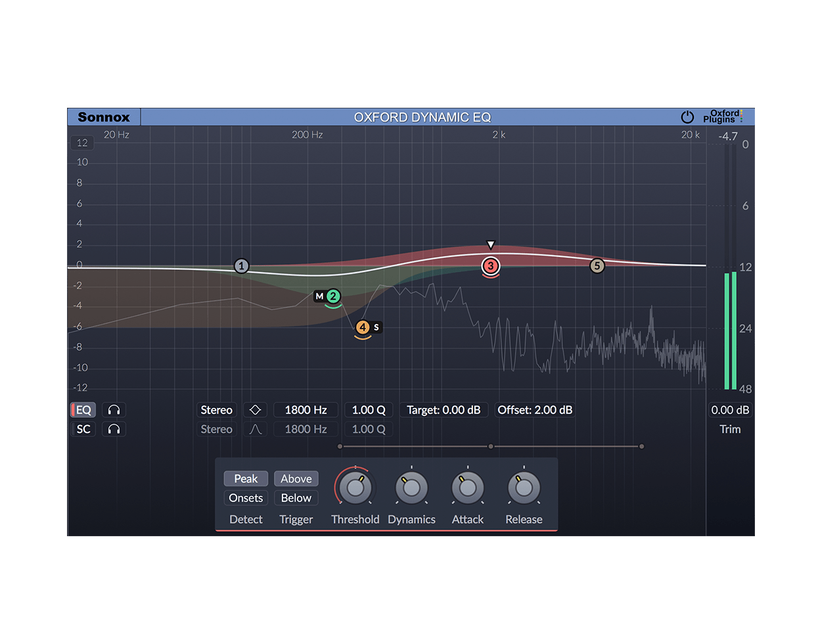Select Onsets detect mode

coord(246,498)
